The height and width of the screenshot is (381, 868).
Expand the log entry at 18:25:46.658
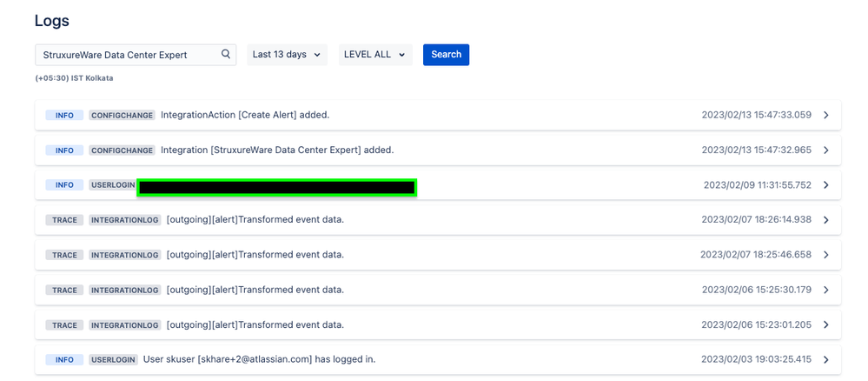pyautogui.click(x=826, y=255)
